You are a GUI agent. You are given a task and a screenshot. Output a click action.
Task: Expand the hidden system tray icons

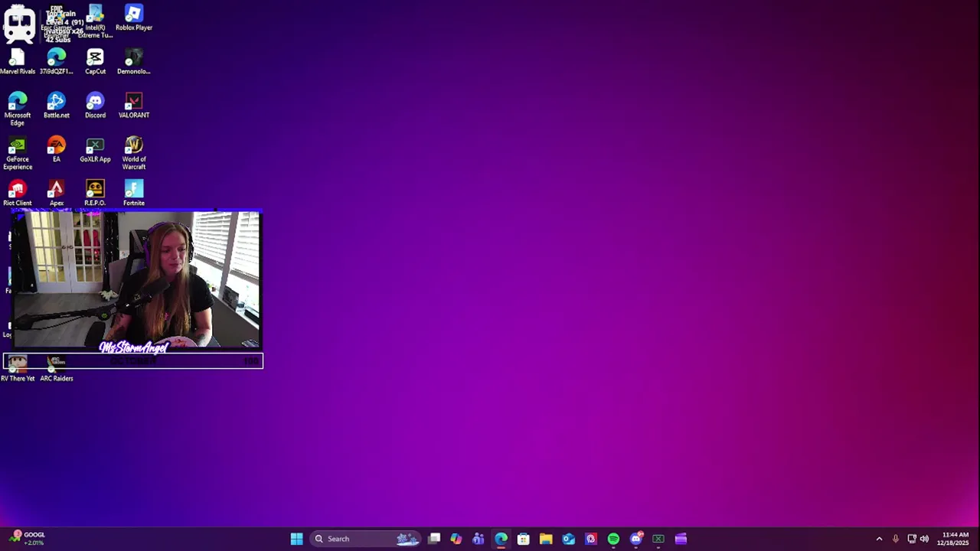[879, 539]
